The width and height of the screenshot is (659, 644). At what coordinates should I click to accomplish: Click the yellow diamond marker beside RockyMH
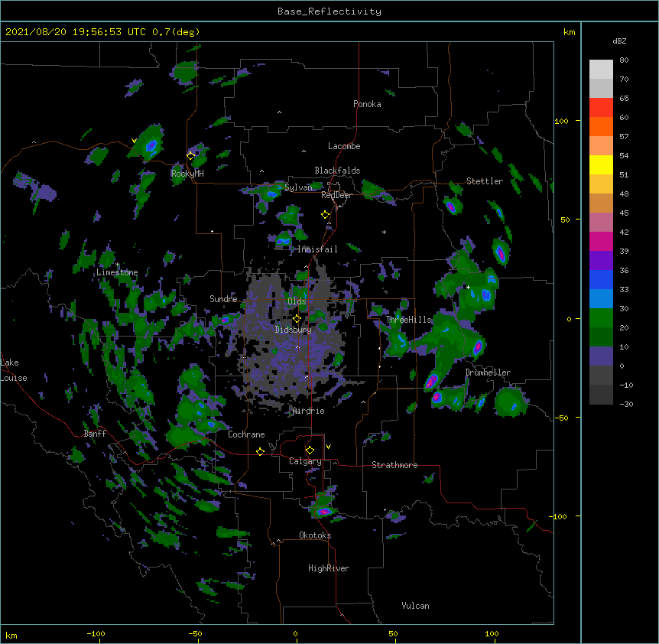point(191,156)
